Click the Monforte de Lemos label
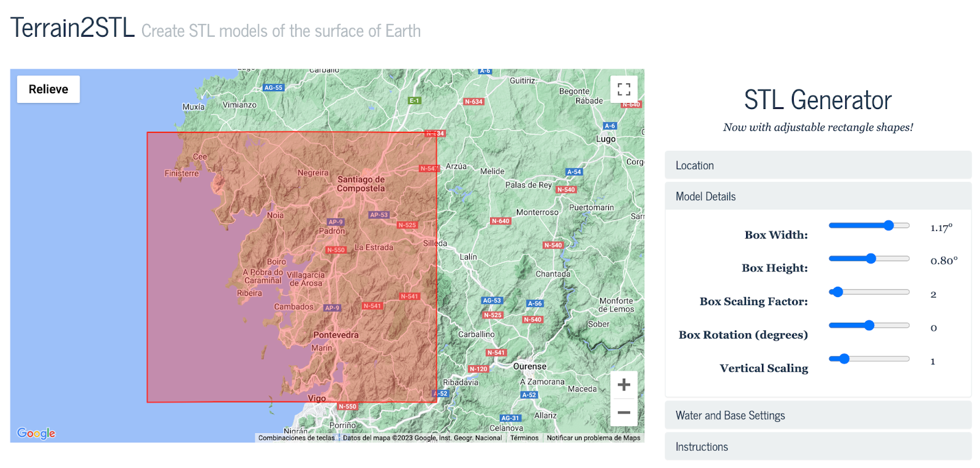Screen dimensions: 980x468 616,305
